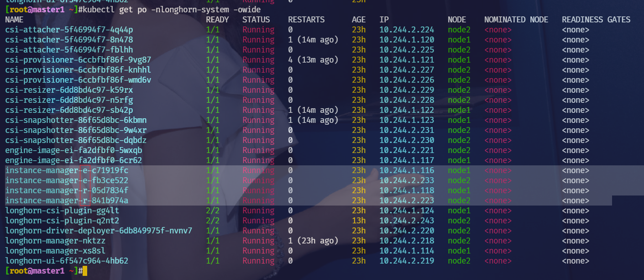The image size is (644, 280).
Task: Click IP address 10.244.1.120
Action: click(x=407, y=40)
